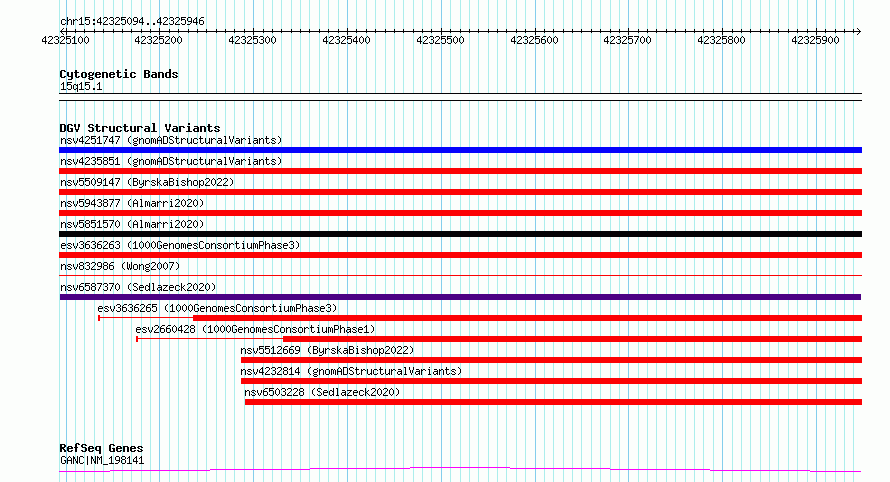Screen dimensions: 890x482
Task: Select the nsv5512669 ByrskaBishop2022 label
Action: [327, 350]
